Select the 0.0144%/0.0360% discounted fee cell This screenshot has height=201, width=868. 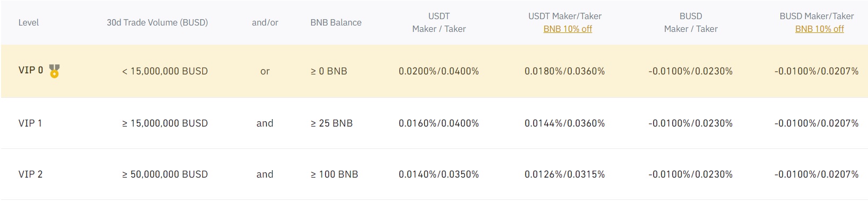click(565, 123)
